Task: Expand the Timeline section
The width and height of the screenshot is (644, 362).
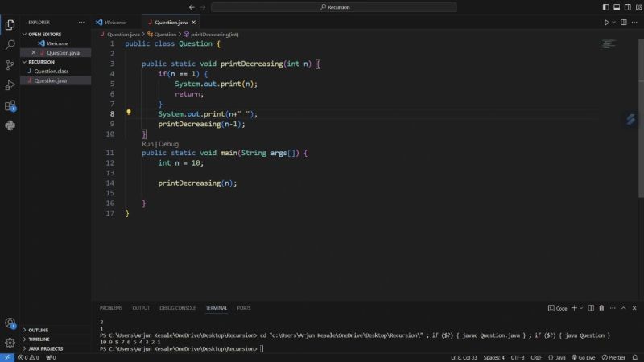Action: pyautogui.click(x=39, y=339)
